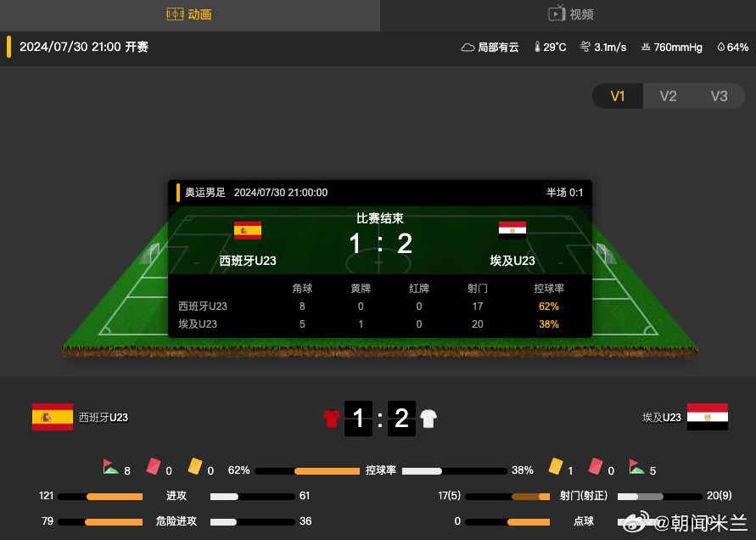
Task: Switch to V3 view mode
Action: pyautogui.click(x=719, y=96)
